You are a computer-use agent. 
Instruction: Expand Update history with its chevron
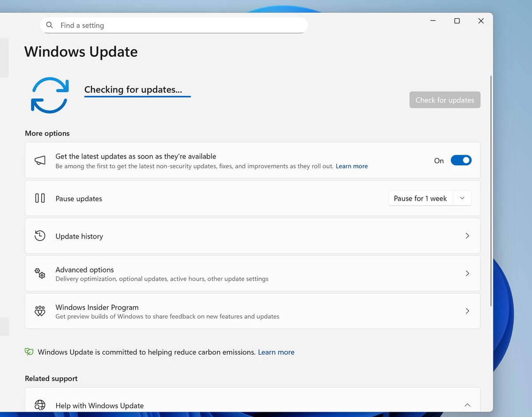tap(467, 236)
